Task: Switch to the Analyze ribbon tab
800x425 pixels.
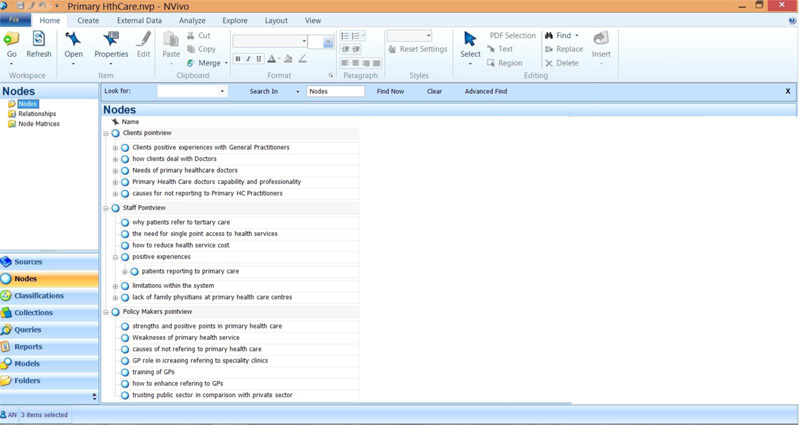Action: tap(192, 20)
